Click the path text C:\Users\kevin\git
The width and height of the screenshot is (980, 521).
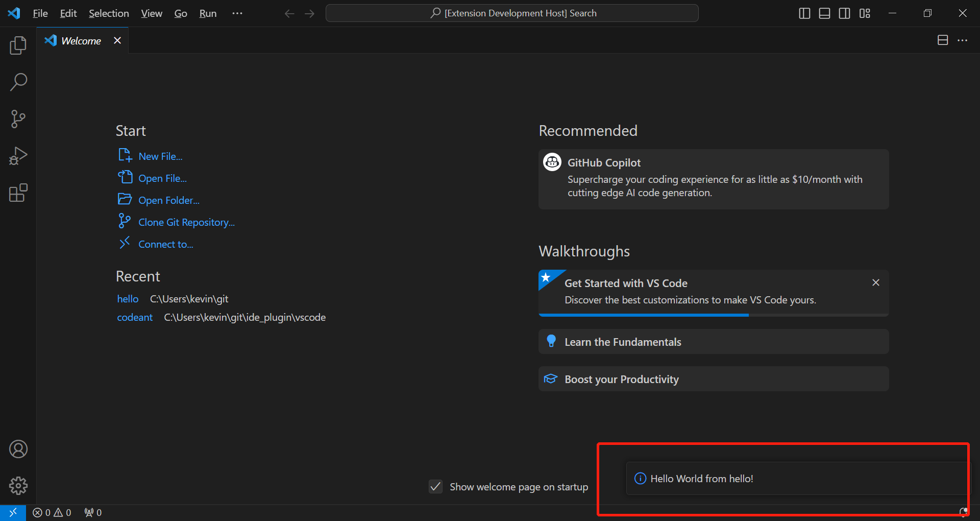189,299
